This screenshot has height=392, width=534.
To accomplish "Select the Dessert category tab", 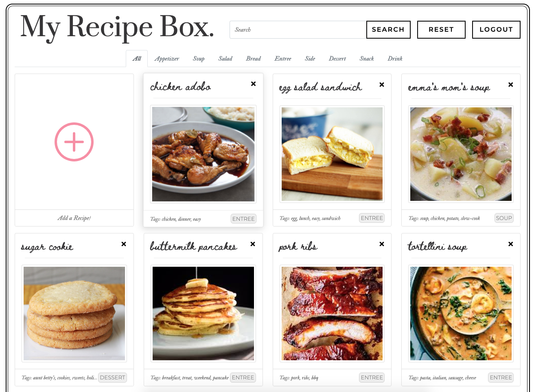I will (x=337, y=59).
